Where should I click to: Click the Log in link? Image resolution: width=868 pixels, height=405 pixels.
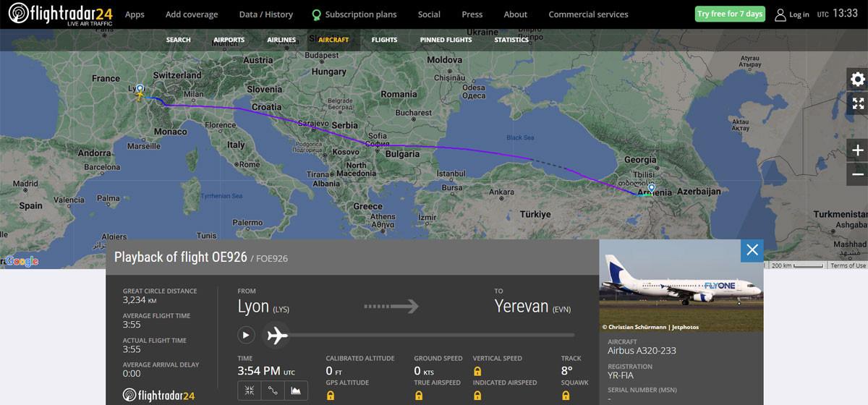pyautogui.click(x=799, y=14)
